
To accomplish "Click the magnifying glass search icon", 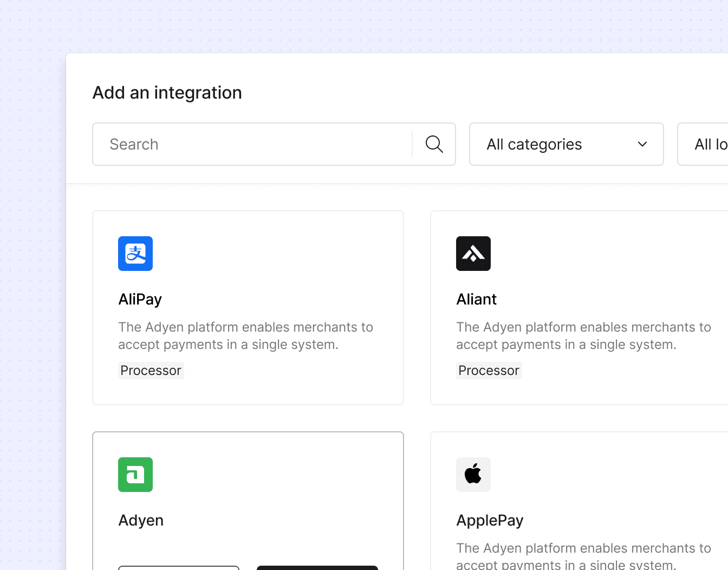I will (434, 144).
